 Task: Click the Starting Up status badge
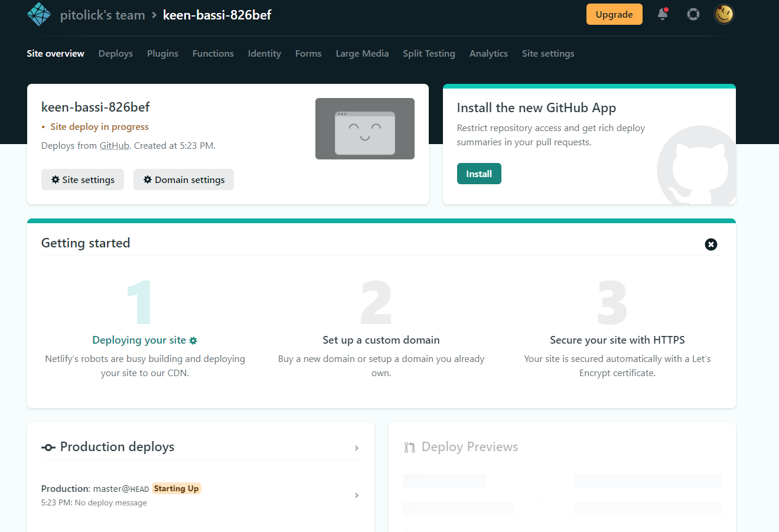point(177,488)
